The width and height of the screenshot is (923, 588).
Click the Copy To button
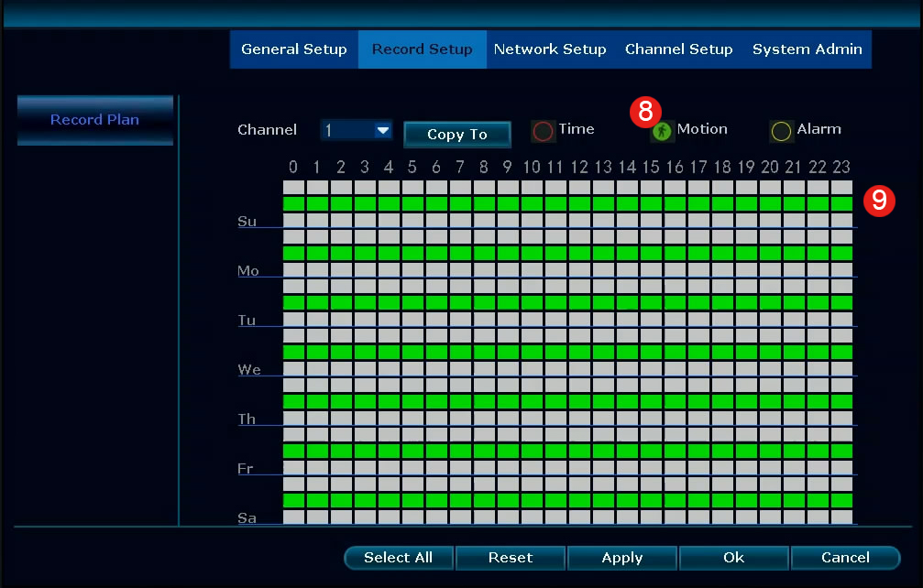(x=456, y=134)
